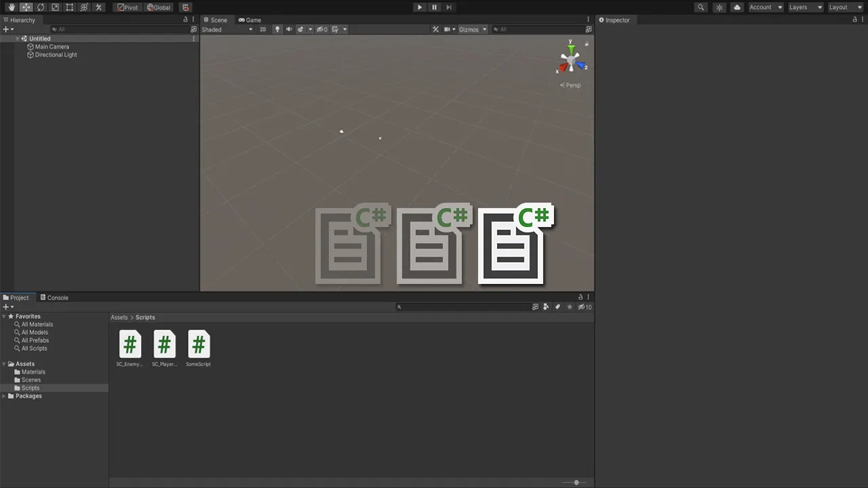Open the Gizmos dropdown
Viewport: 868px width, 488px height.
(x=472, y=30)
